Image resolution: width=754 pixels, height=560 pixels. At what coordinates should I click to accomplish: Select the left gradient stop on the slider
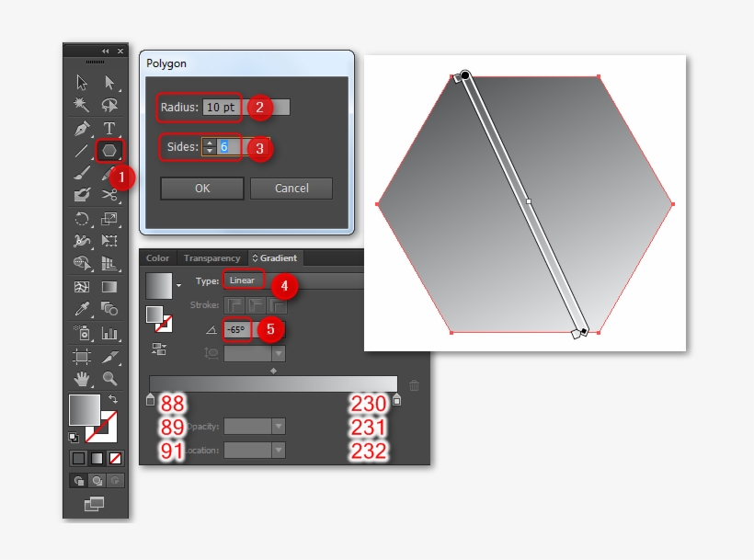coord(150,397)
